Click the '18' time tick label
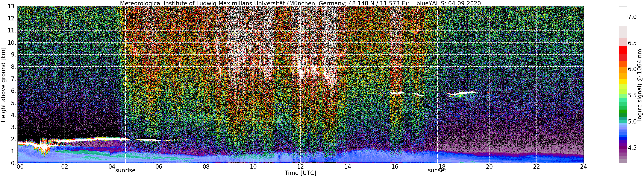The height and width of the screenshot is (177, 644). 442,166
